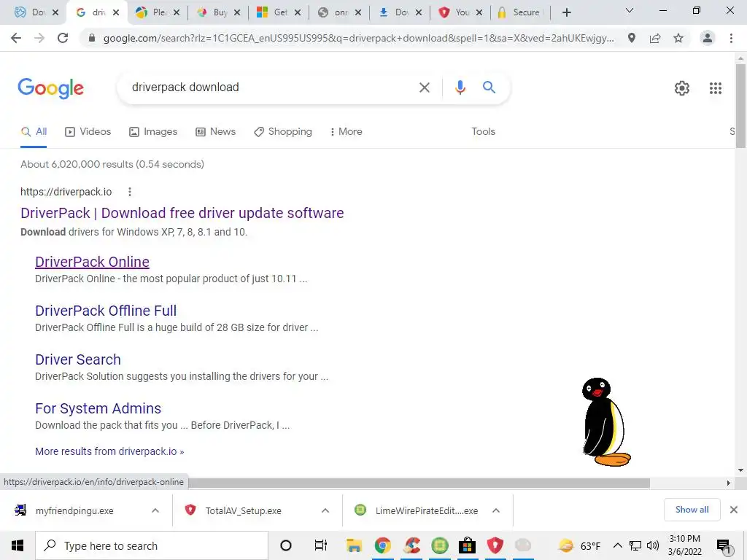This screenshot has height=560, width=747.
Task: Open DriverPack Download free driver update result
Action: coord(182,213)
